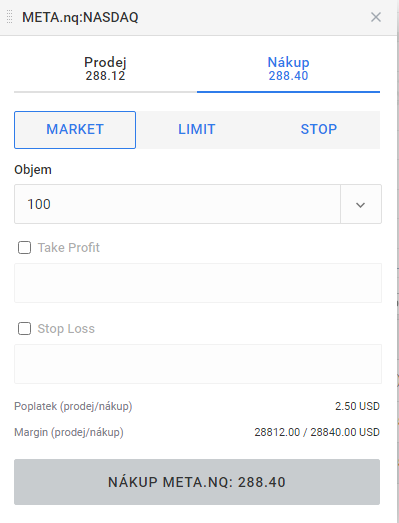Expand the Objem volume dropdown arrow
This screenshot has width=399, height=523.
click(361, 204)
